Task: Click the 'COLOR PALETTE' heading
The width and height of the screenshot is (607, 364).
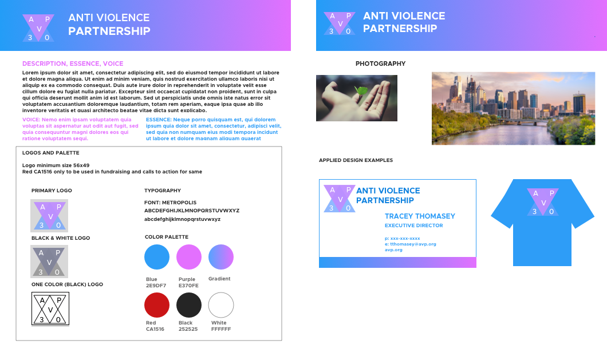Action: (x=167, y=237)
